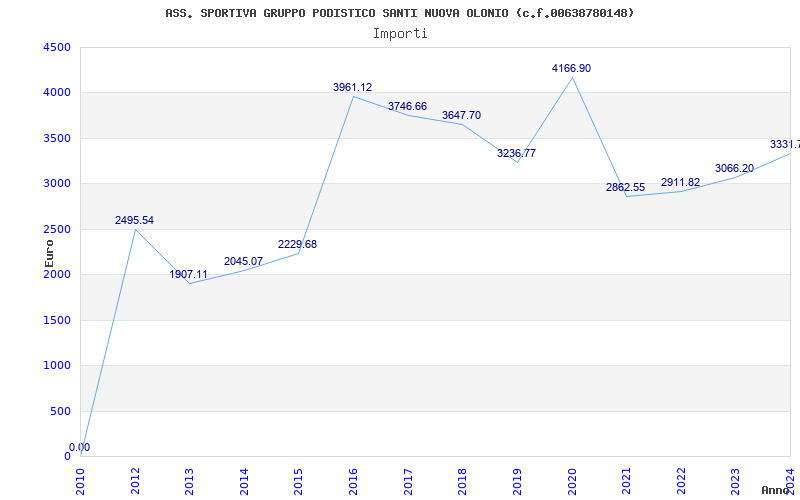
Task: Click the 500 y-axis label
Action: [60, 411]
